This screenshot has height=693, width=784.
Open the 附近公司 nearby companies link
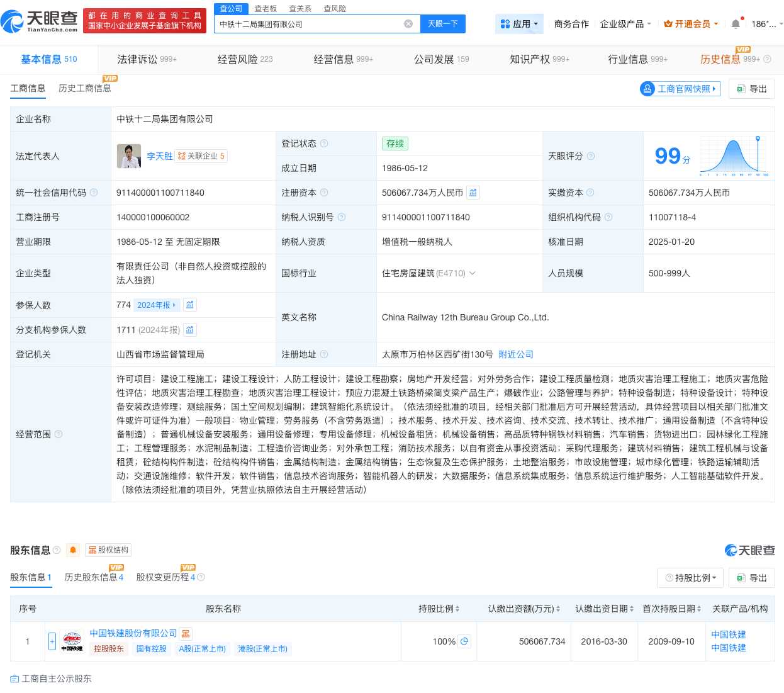pyautogui.click(x=515, y=354)
